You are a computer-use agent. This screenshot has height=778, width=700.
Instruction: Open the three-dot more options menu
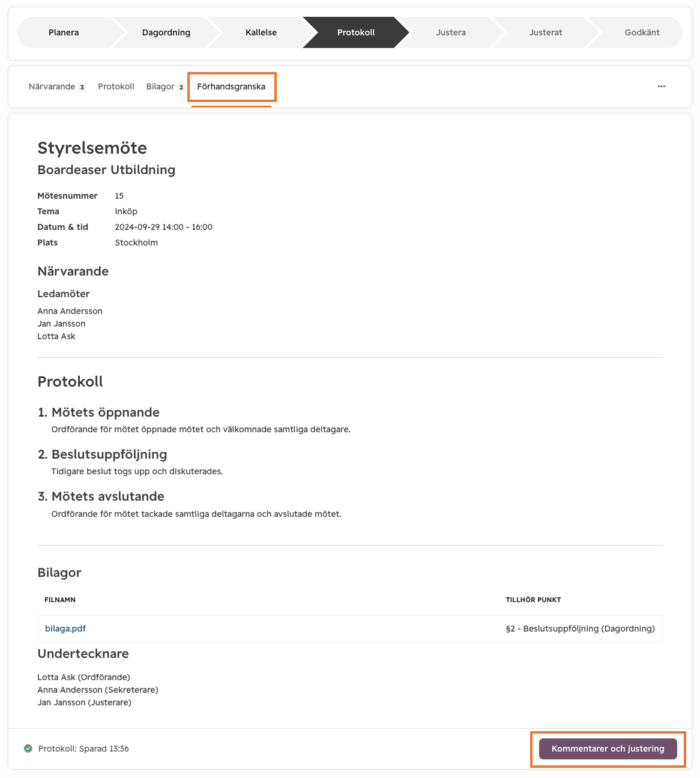(x=661, y=86)
